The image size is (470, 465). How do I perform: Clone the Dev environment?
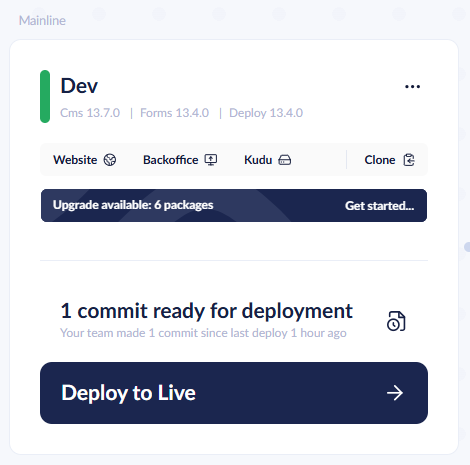390,160
